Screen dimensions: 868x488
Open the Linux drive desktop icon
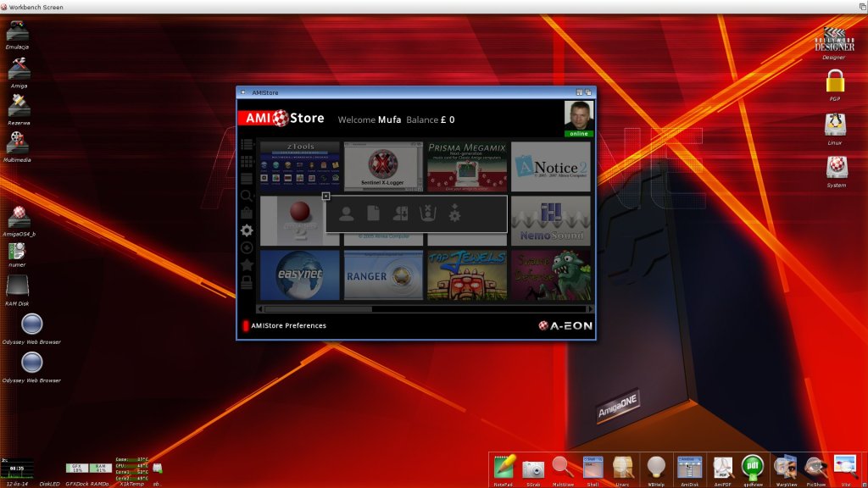(835, 129)
